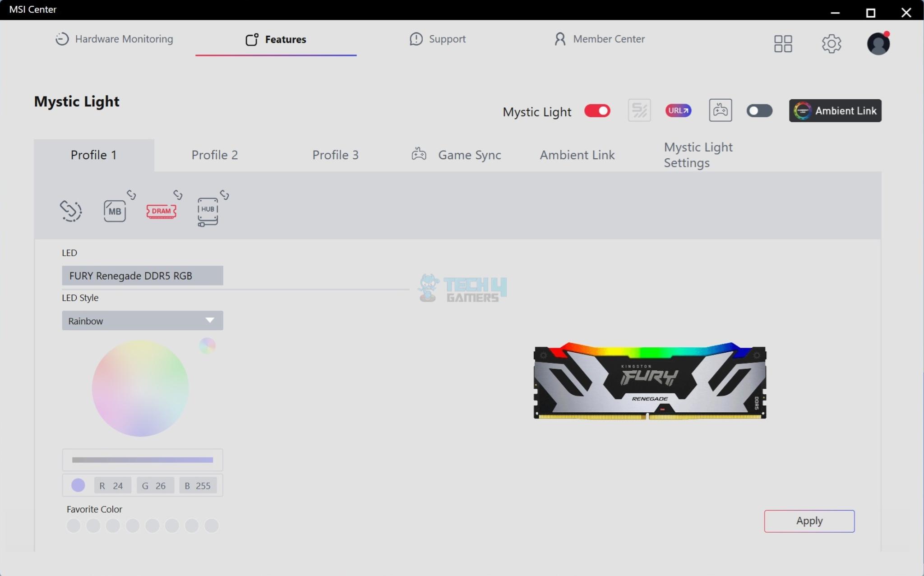Click the URL shortcut icon
Screen dimensions: 924x576
click(678, 111)
